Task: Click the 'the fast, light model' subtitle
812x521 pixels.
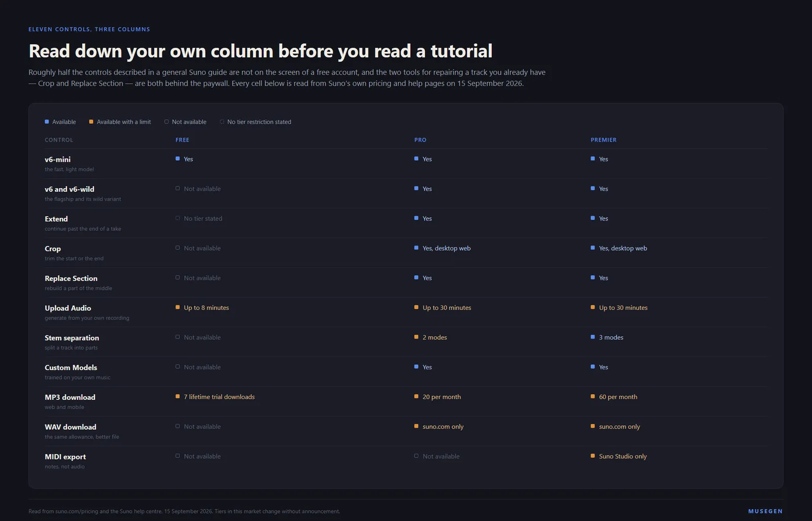Action: click(69, 169)
